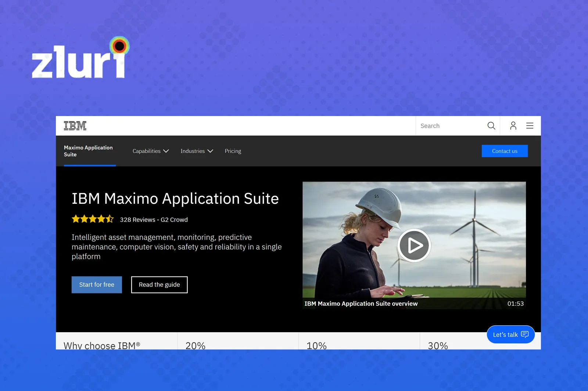Open the user profile icon

(513, 126)
